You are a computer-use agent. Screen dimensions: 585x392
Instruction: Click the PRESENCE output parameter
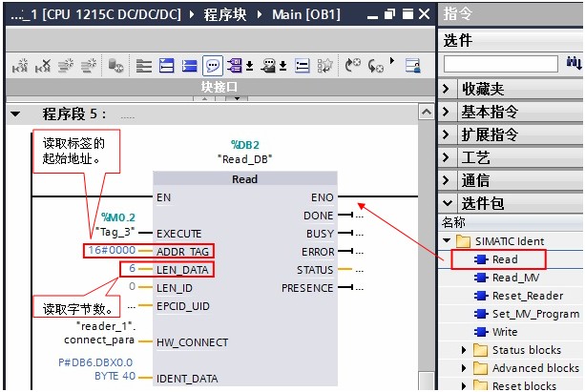click(307, 288)
